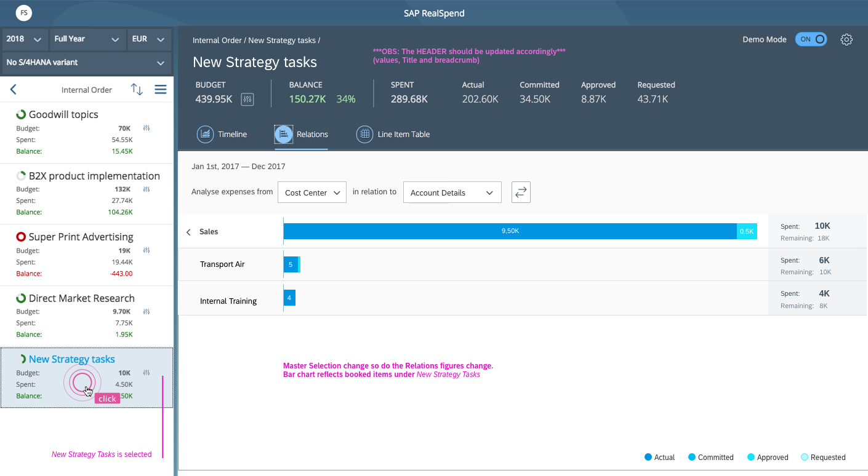
Task: Adjust budget sliders icon for New Strategy tasks
Action: 147,373
